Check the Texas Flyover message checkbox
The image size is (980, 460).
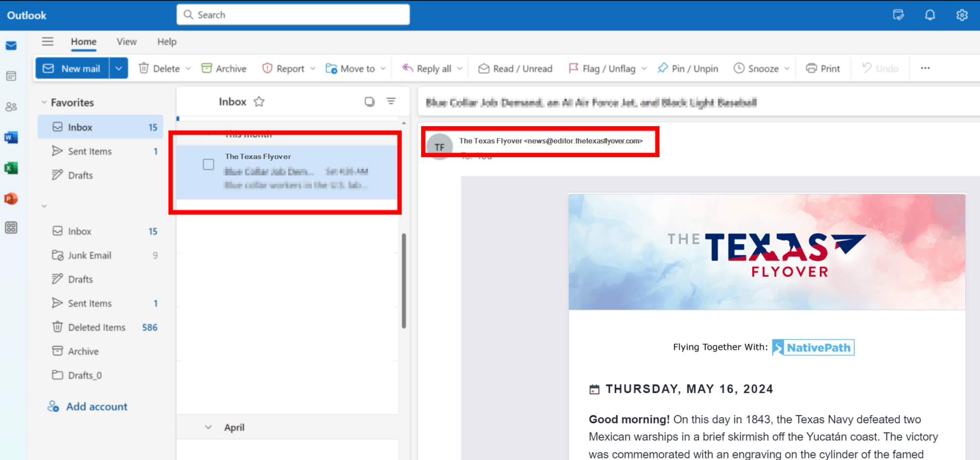(208, 164)
